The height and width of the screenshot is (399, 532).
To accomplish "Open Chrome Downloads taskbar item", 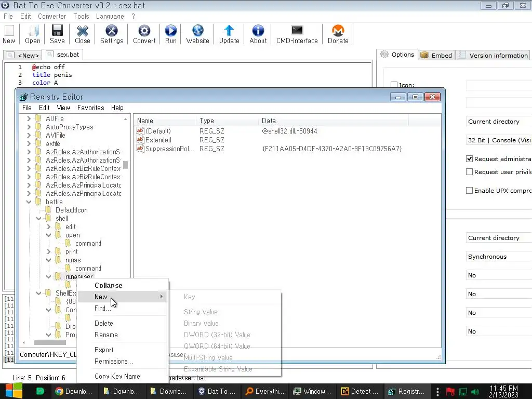I will coord(74,391).
